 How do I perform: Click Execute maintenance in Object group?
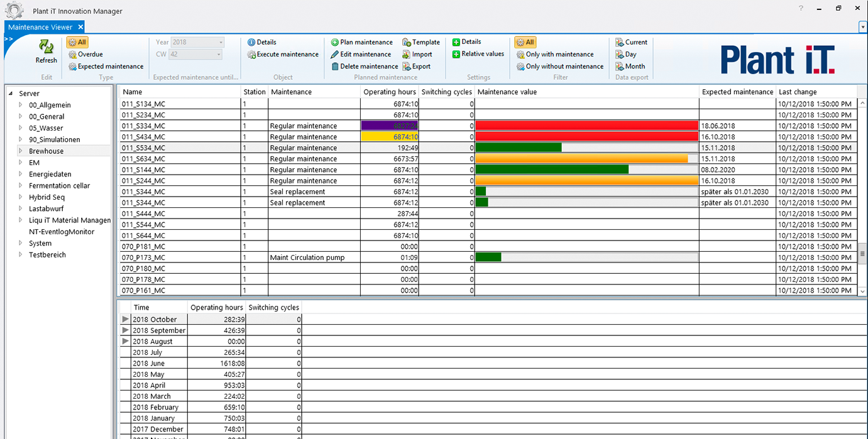(x=283, y=55)
